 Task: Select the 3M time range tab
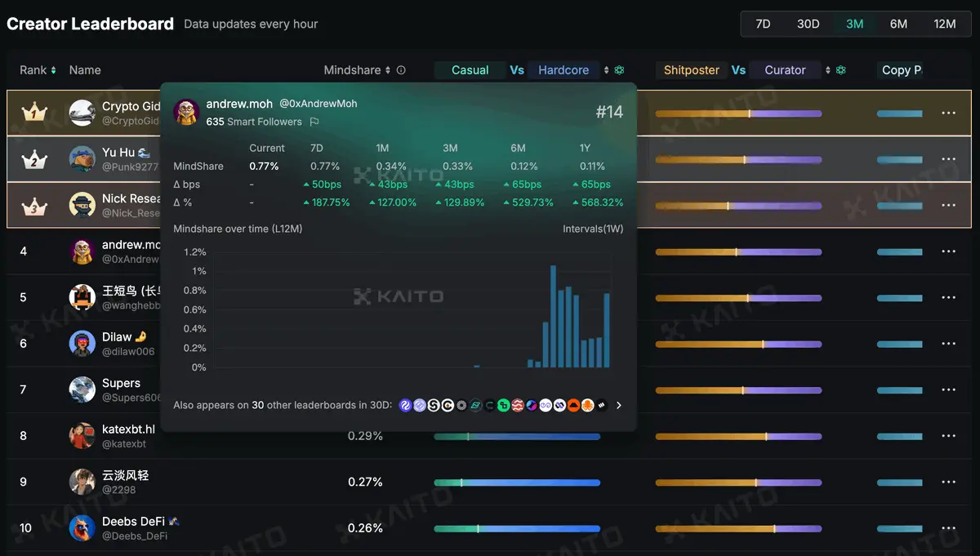point(855,24)
